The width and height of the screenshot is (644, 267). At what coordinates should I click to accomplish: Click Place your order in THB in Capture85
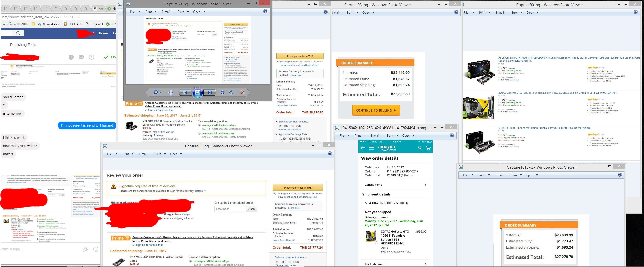click(x=298, y=187)
